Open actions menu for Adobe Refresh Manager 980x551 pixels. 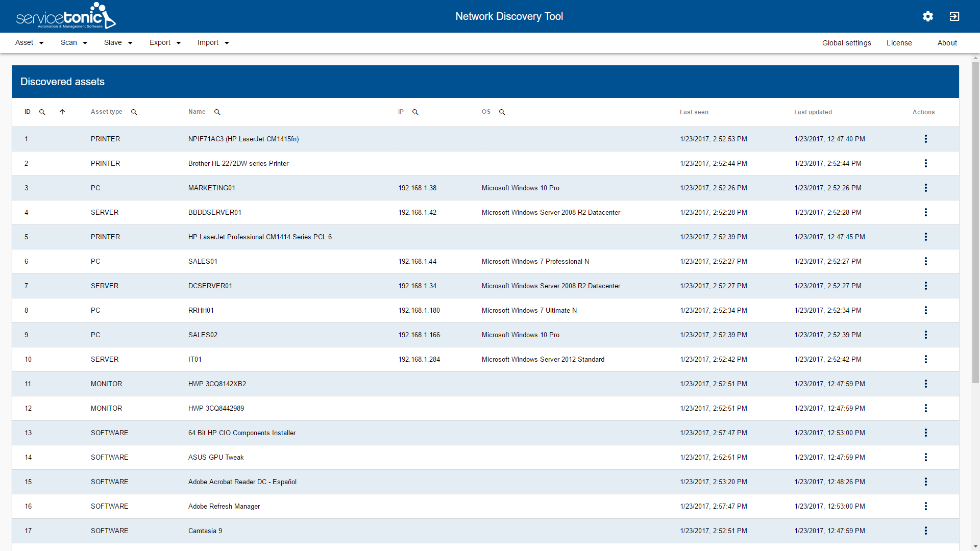coord(926,506)
